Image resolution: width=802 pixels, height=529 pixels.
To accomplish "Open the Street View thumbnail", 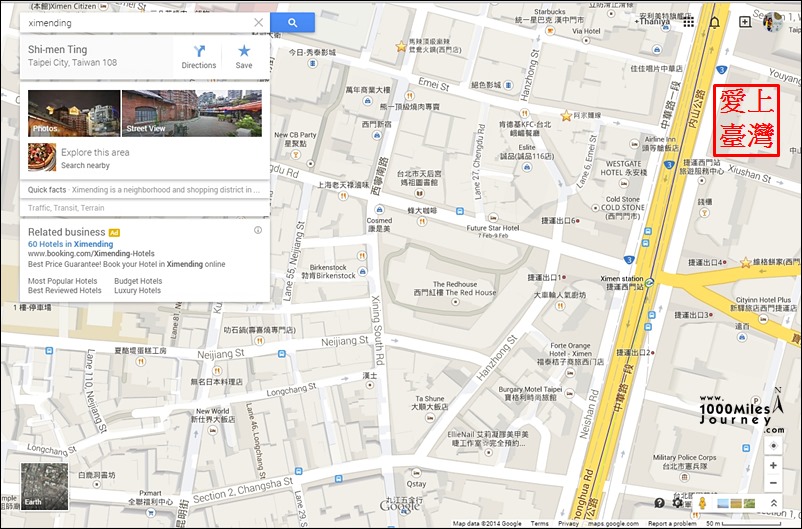I will point(192,113).
